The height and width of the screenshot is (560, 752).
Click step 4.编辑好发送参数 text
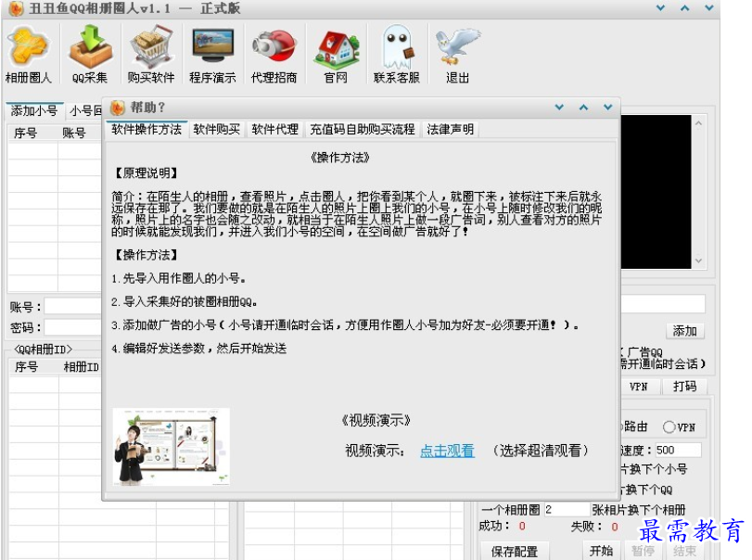pyautogui.click(x=199, y=349)
